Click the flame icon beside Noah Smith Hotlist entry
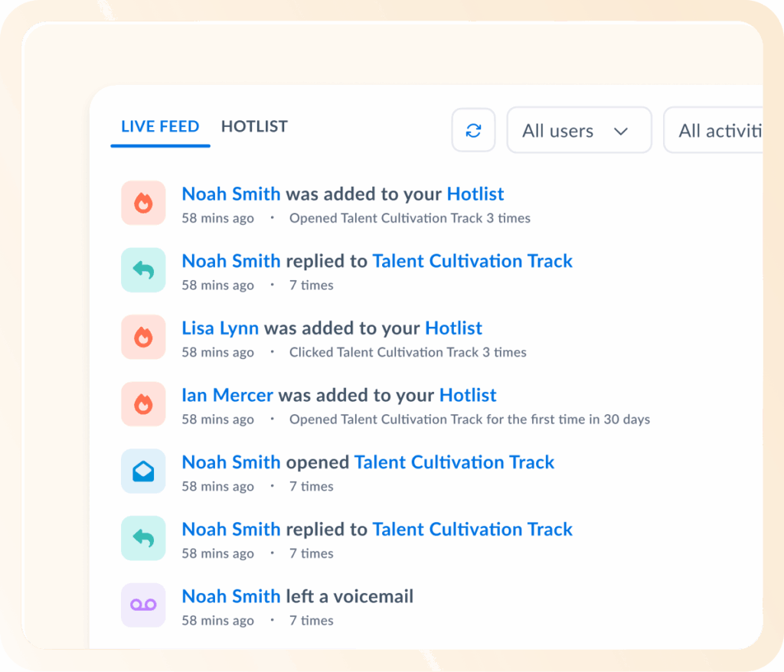784x672 pixels. pos(143,203)
